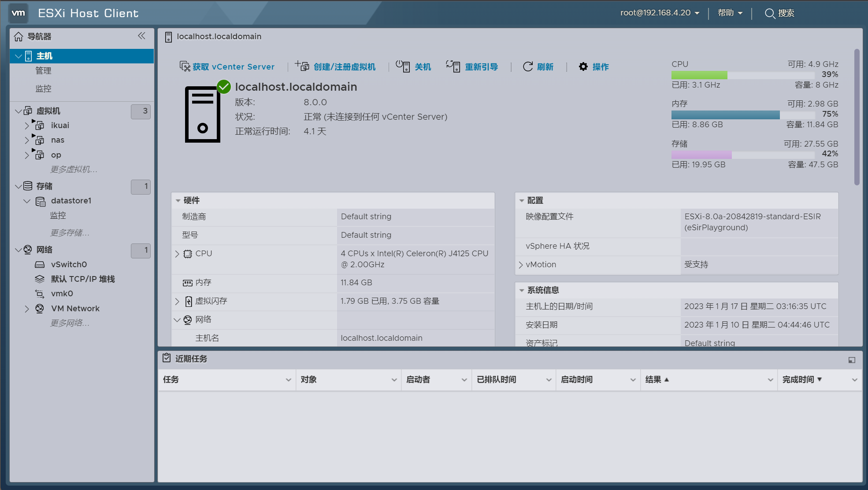This screenshot has height=490, width=868.
Task: Collapse the Storage tree section
Action: [19, 186]
